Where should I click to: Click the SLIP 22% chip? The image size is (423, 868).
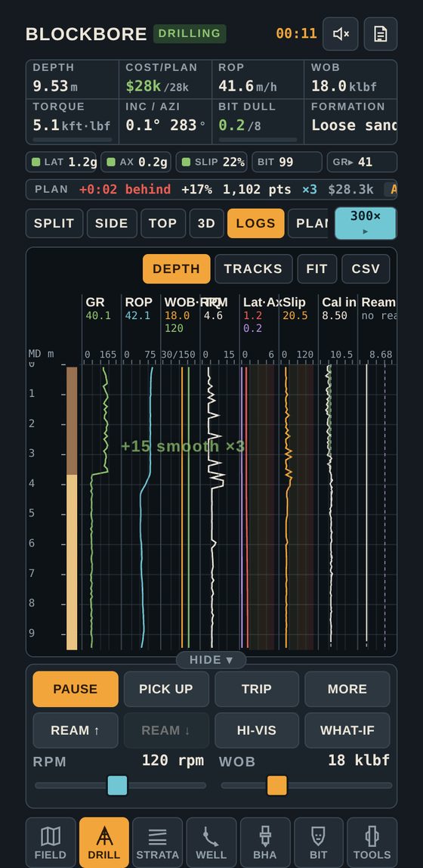point(211,163)
